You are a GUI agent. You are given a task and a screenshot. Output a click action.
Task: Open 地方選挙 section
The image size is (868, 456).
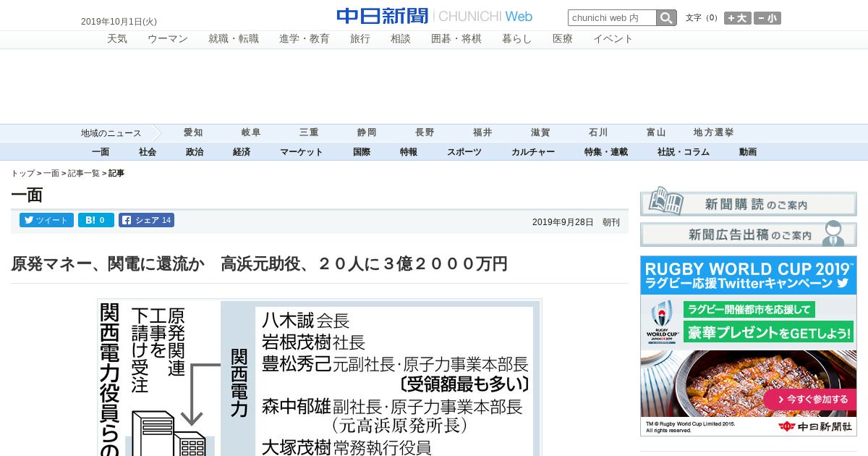coord(714,132)
